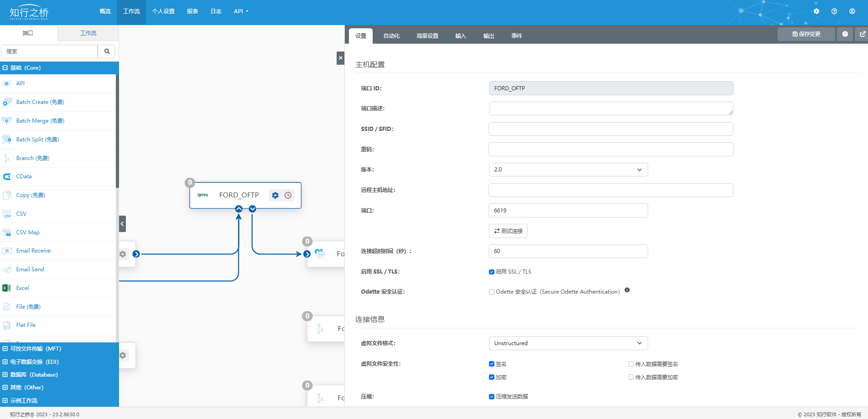The image size is (868, 419).
Task: Enable Odette 安全认证 checkbox
Action: pos(492,292)
